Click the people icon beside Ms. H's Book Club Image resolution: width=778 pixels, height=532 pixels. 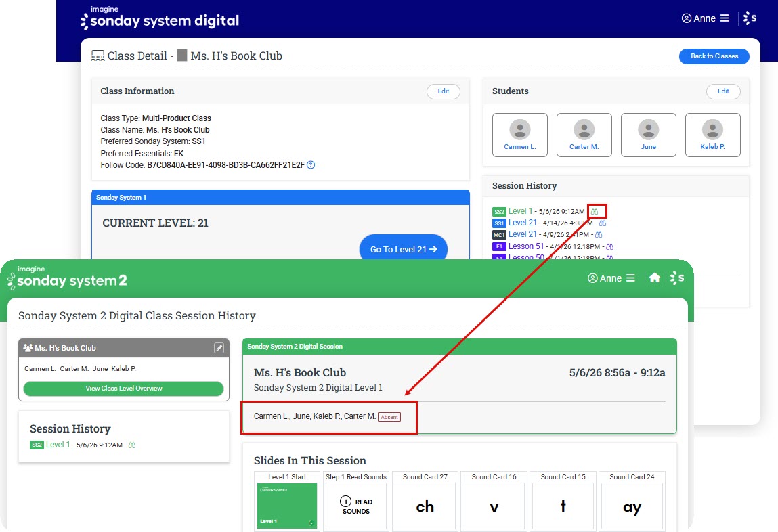point(28,348)
